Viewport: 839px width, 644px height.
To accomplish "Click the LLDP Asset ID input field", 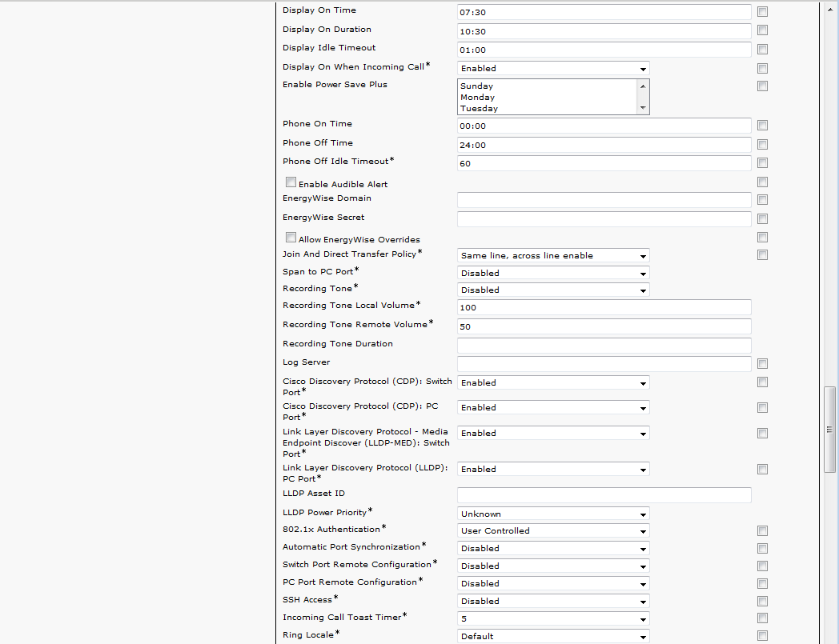I will coord(604,495).
